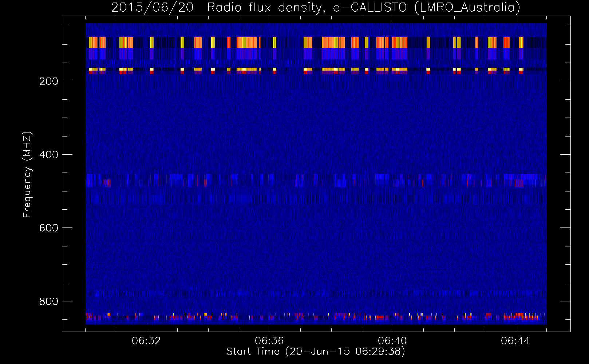Click the 200 frequency tick label
The image size is (589, 364).
(x=49, y=81)
